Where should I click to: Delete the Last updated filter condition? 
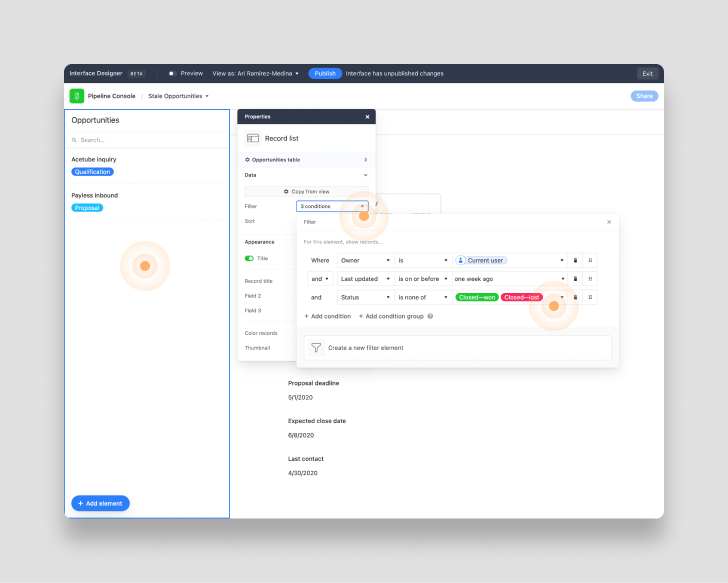(575, 279)
